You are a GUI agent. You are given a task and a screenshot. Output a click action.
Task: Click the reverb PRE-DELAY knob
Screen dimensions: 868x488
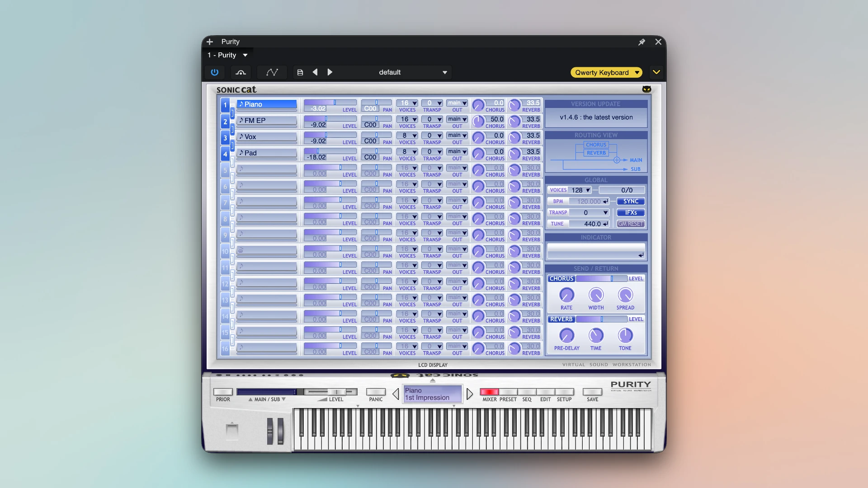pyautogui.click(x=566, y=336)
